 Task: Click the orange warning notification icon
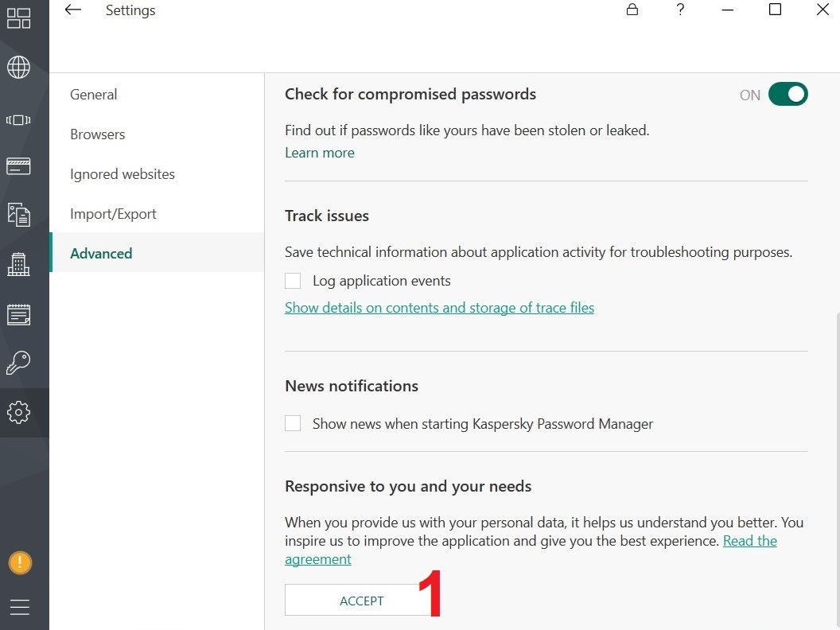pos(20,563)
